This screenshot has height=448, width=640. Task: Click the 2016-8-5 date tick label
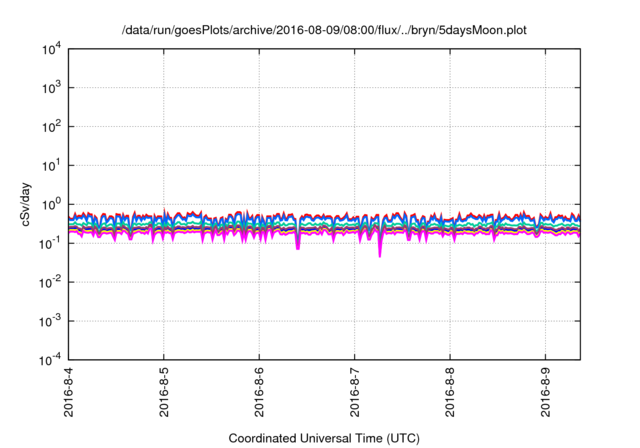(x=164, y=392)
